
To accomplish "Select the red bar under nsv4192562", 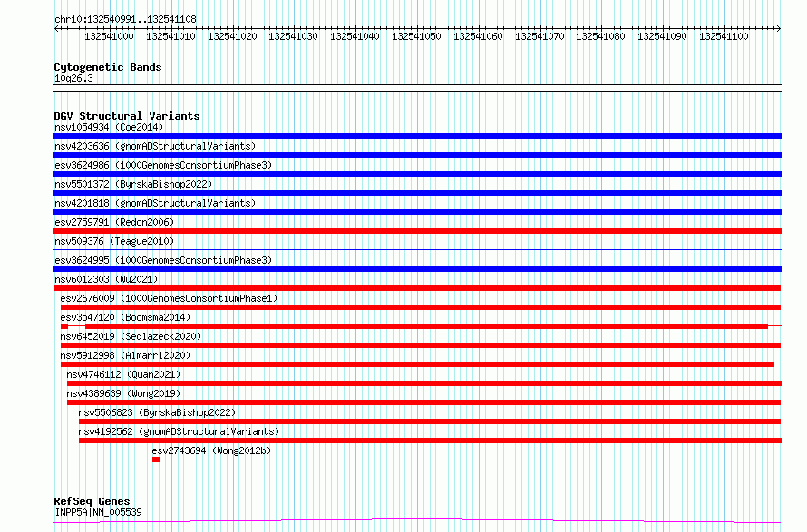I will [431, 440].
